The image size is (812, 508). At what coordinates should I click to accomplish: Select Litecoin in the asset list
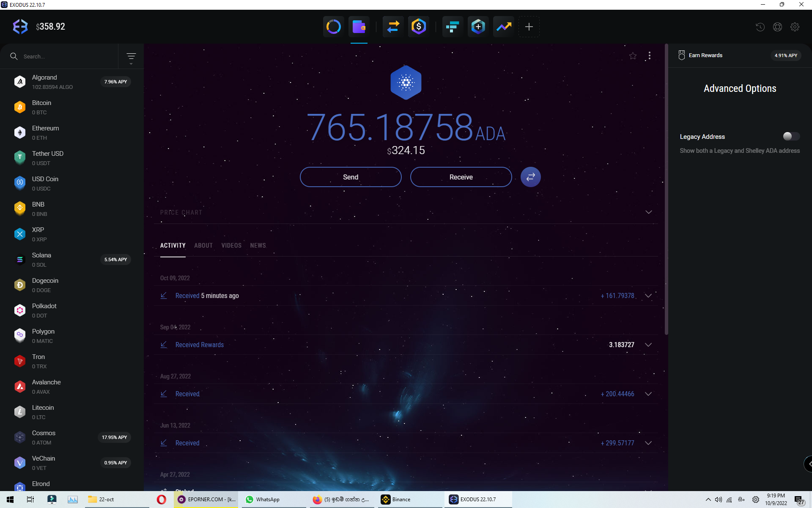click(x=72, y=412)
